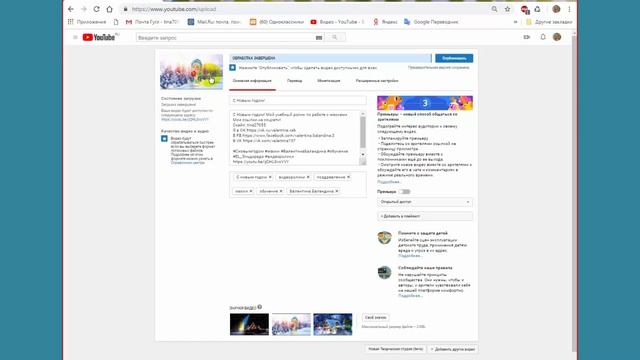The width and height of the screenshot is (640, 360).
Task: Go back with the browser back arrow
Action: [71, 9]
